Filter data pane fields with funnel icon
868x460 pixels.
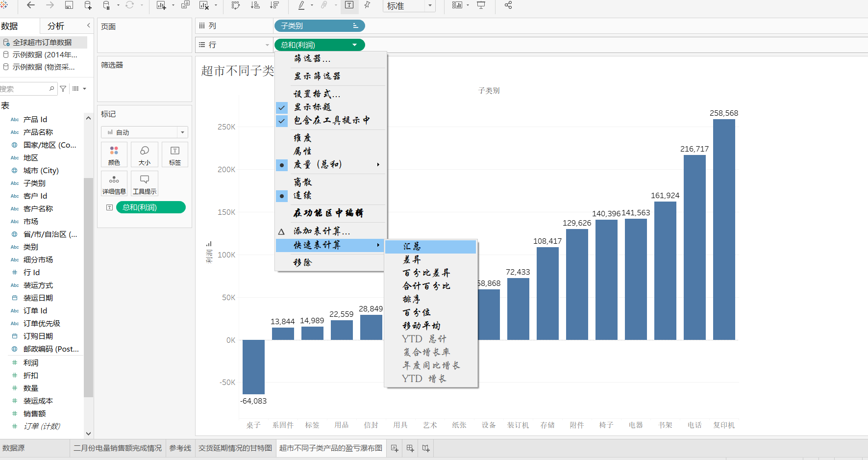tap(63, 89)
